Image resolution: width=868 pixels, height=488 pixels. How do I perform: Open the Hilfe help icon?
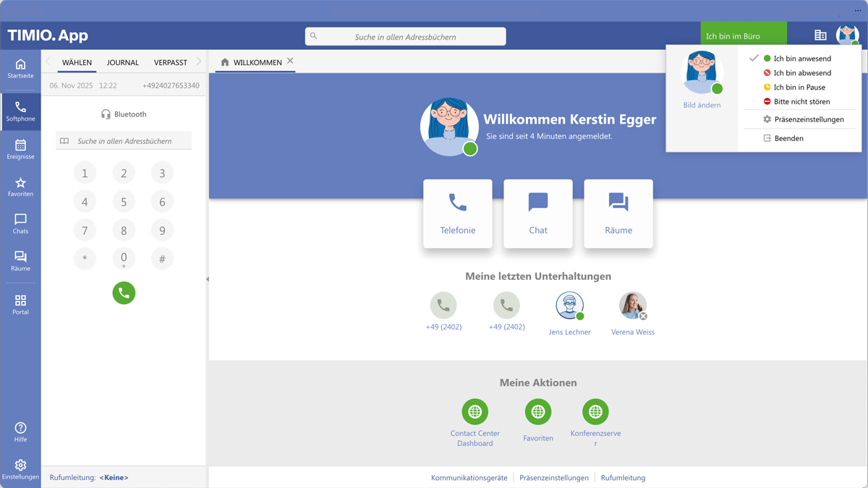coord(20,432)
